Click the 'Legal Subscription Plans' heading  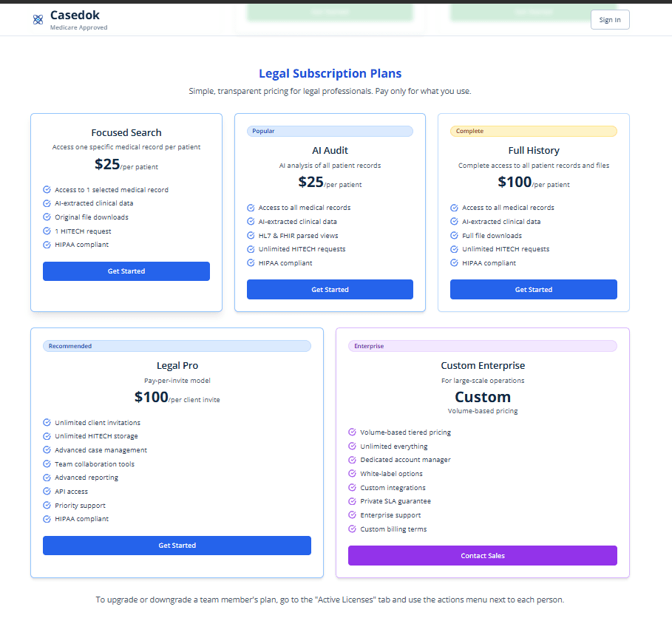point(330,74)
